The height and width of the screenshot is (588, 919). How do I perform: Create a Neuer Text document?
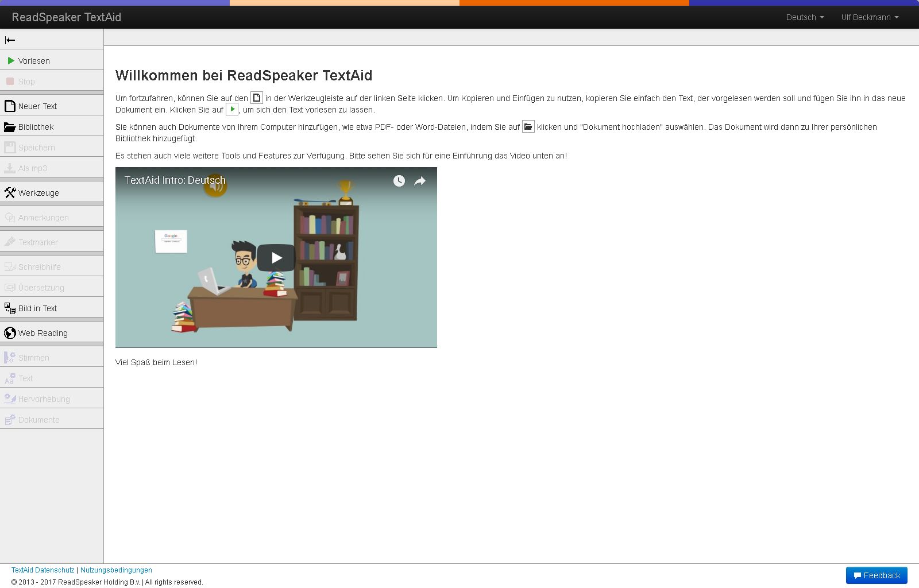[52, 106]
